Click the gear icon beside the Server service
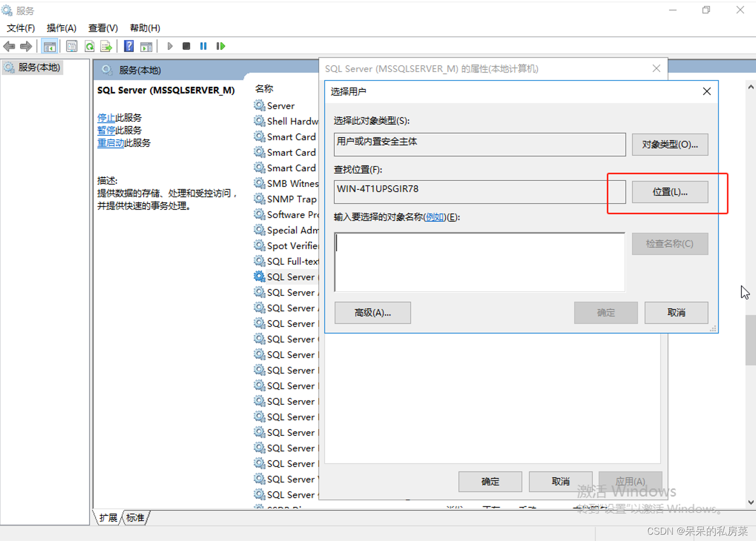The image size is (756, 541). point(259,105)
